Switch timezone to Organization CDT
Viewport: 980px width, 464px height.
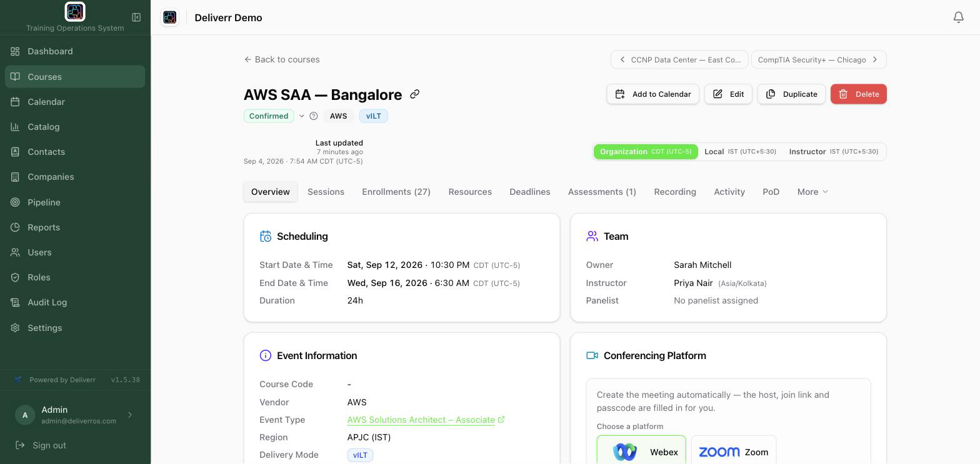646,152
